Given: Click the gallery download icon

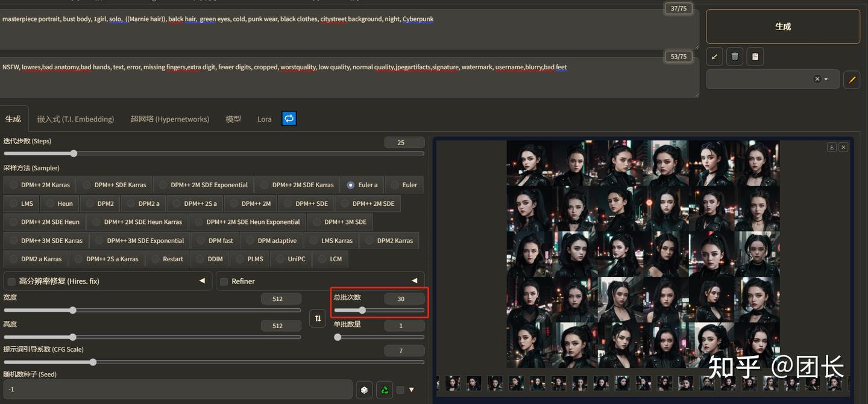Looking at the screenshot, I should 832,147.
